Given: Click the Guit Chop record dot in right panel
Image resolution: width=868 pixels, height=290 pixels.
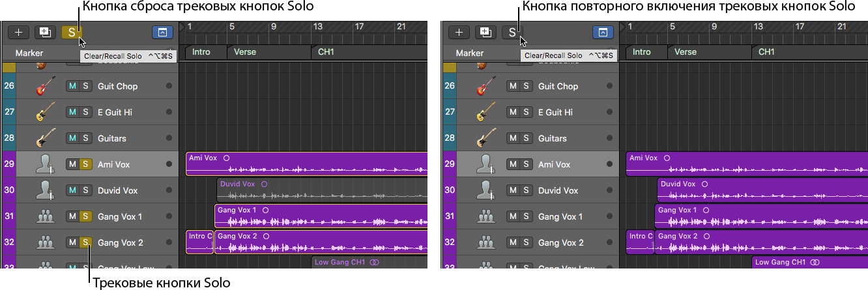Looking at the screenshot, I should pyautogui.click(x=609, y=86).
